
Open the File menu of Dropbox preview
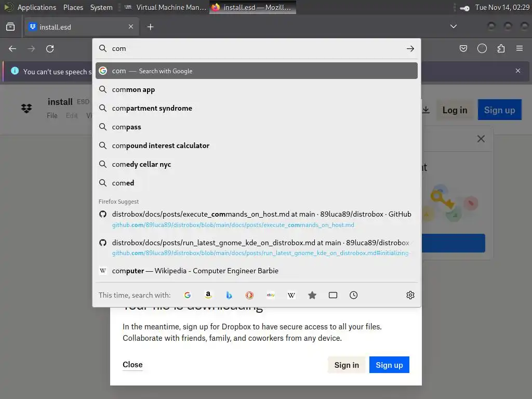click(x=52, y=116)
